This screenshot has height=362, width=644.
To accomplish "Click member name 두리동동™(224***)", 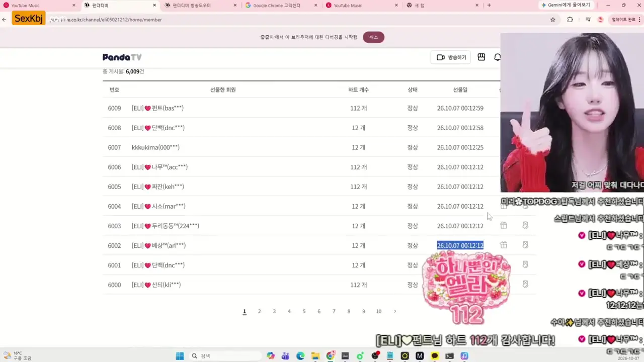I will point(166,226).
